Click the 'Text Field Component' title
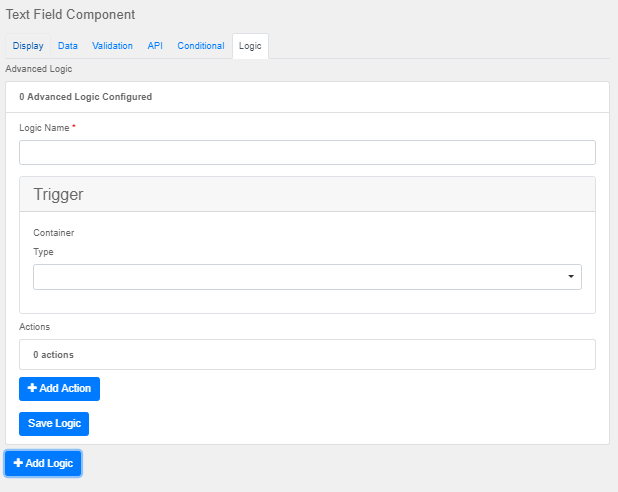 point(70,15)
